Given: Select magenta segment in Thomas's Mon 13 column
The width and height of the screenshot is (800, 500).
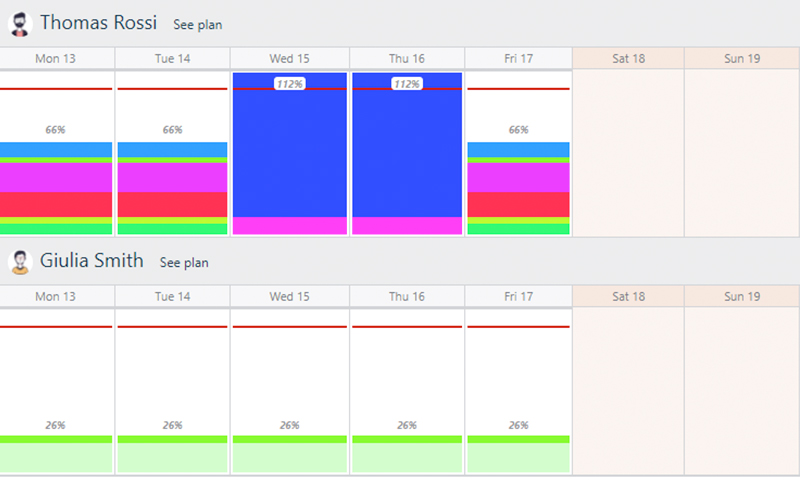Looking at the screenshot, I should [x=56, y=177].
